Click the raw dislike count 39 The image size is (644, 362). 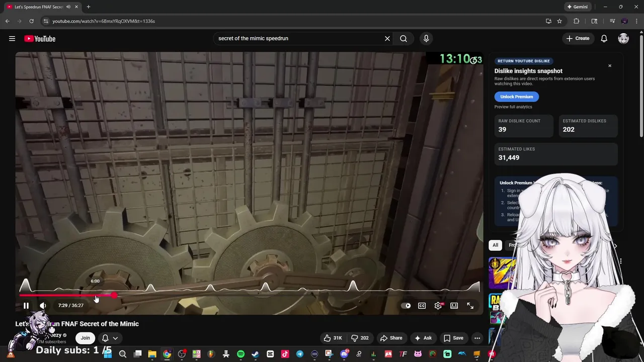pyautogui.click(x=502, y=129)
